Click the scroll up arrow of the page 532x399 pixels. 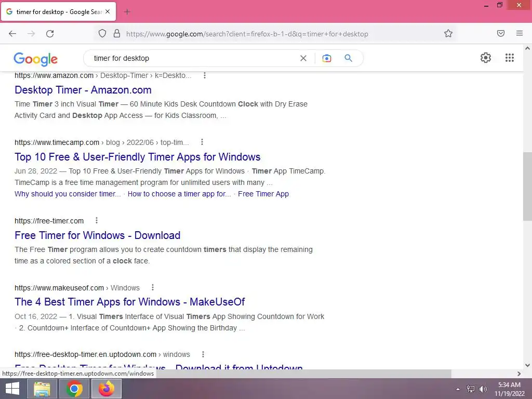point(527,48)
